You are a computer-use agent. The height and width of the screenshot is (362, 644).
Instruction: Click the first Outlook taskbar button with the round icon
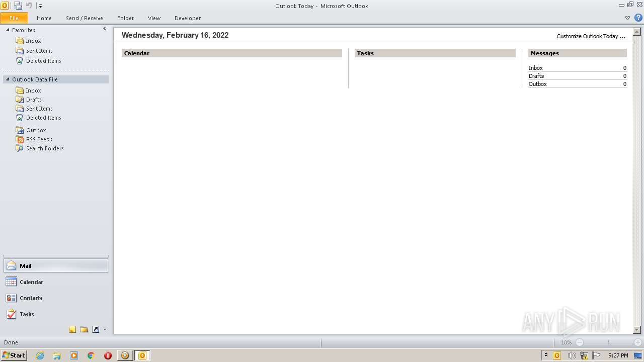point(125,355)
